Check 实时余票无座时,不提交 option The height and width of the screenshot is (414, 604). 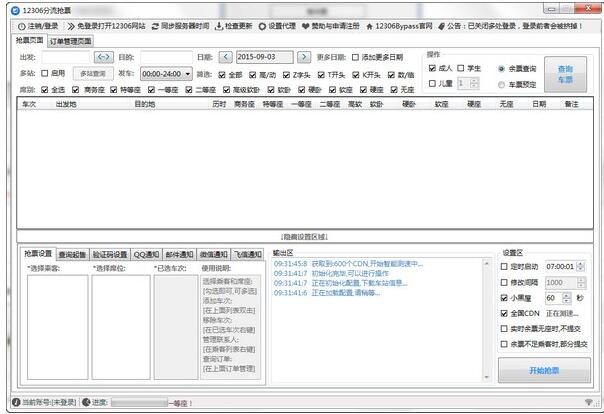(x=504, y=329)
